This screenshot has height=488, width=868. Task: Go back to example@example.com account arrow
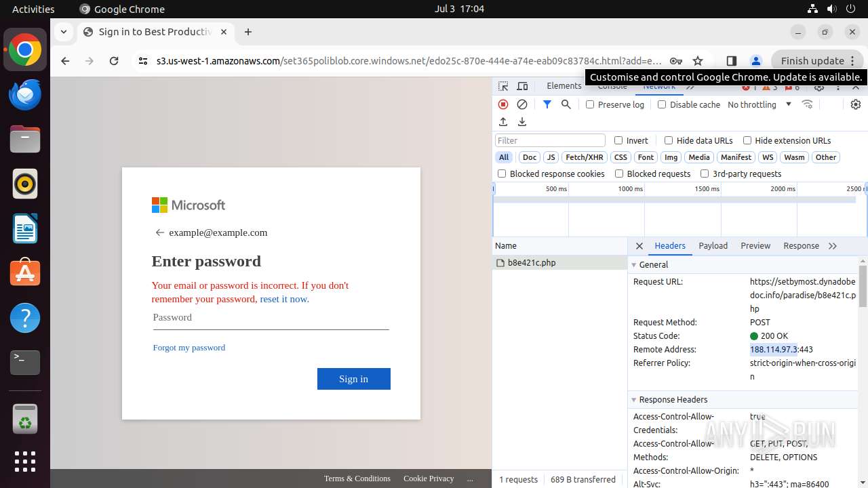160,232
